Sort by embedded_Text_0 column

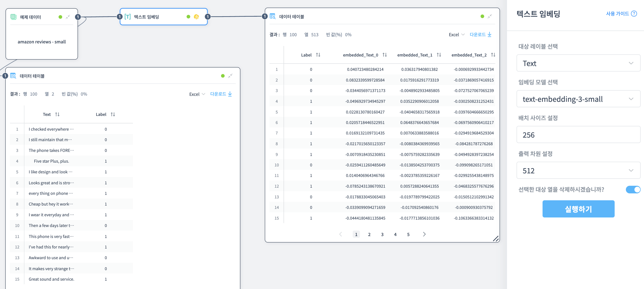(x=385, y=55)
